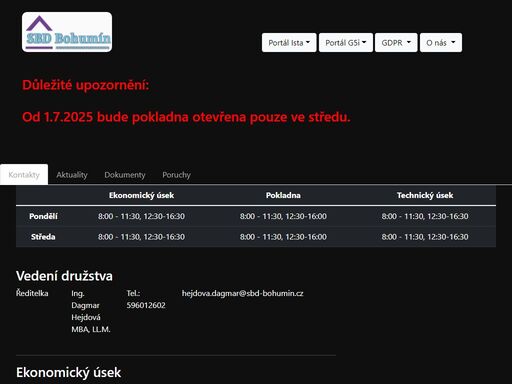Click the Ekonomický úsek column header
Image resolution: width=512 pixels, height=384 pixels.
[141, 195]
